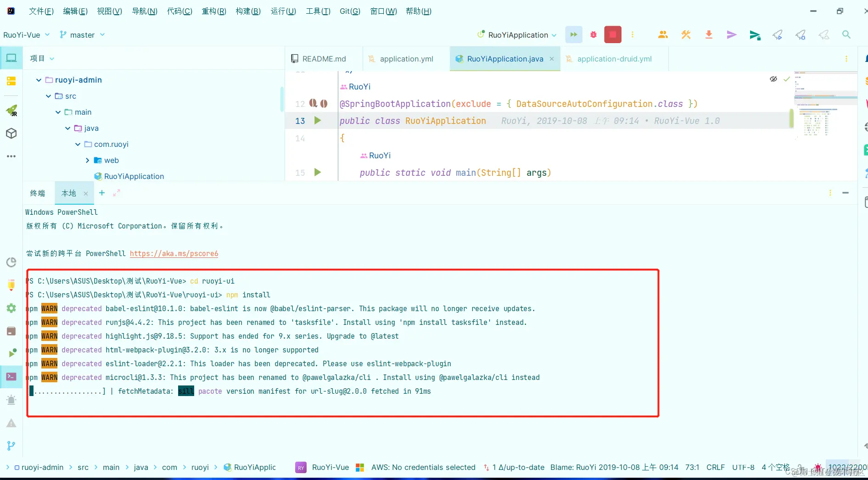
Task: Toggle reader mode eye icon in editor
Action: [x=773, y=79]
